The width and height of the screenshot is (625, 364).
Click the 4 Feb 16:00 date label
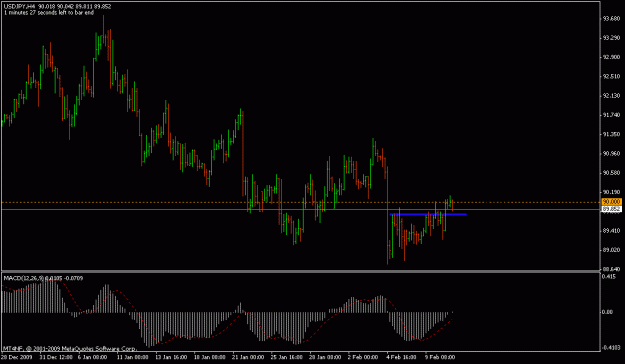pyautogui.click(x=401, y=357)
